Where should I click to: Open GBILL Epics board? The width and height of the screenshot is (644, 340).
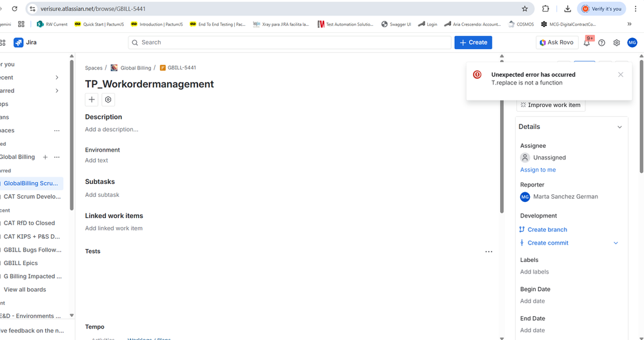click(x=21, y=263)
